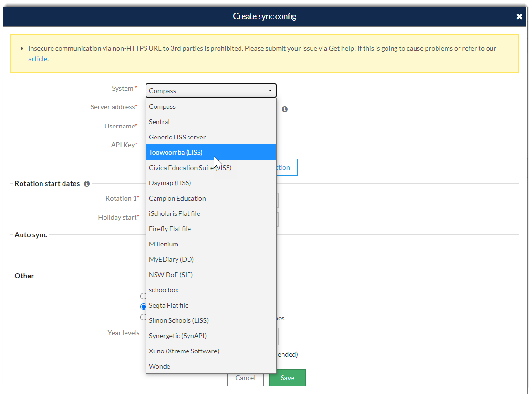Select NSW DoE (SIF) option
The image size is (532, 394).
pos(211,275)
